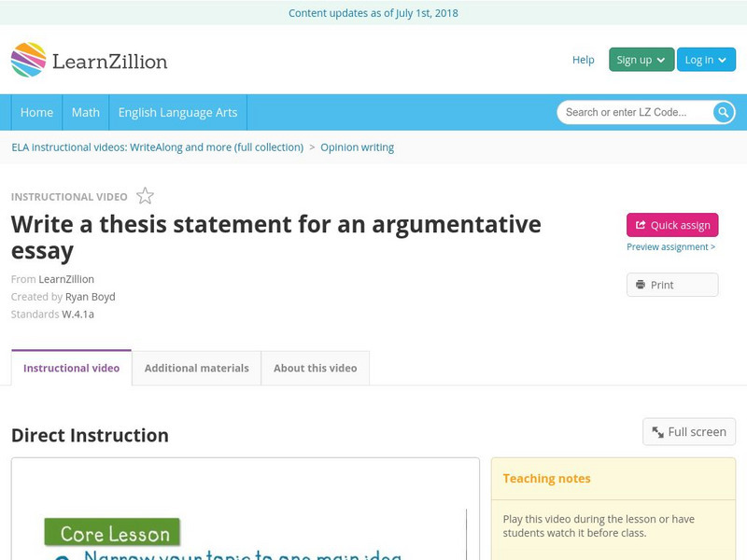Click the Help link
The width and height of the screenshot is (747, 560).
pos(583,59)
